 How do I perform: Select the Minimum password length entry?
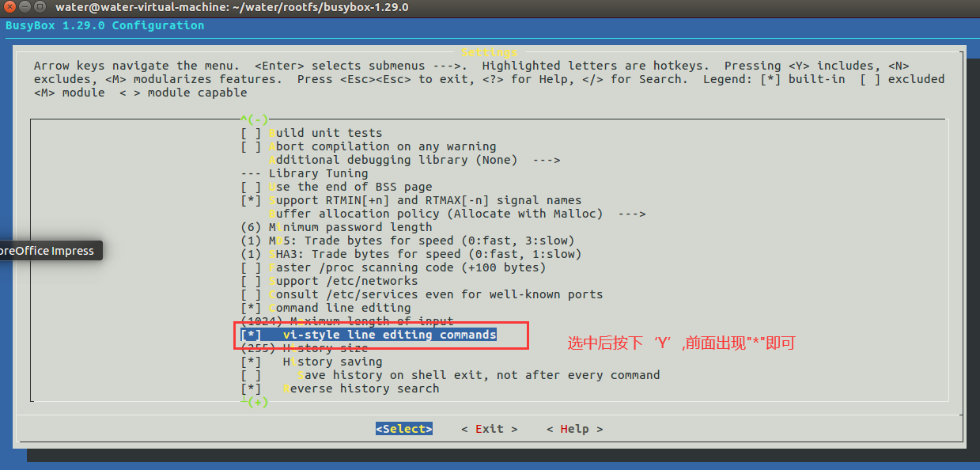(337, 227)
